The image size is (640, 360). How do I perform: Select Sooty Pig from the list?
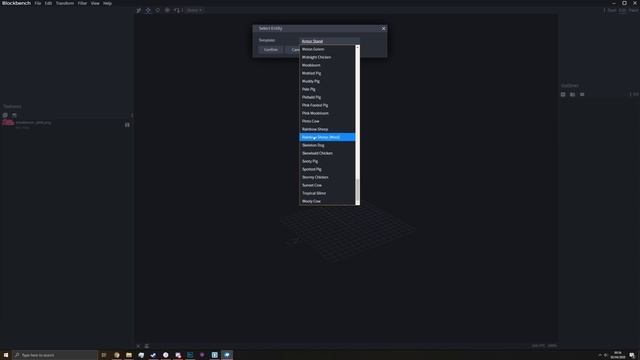coord(327,161)
